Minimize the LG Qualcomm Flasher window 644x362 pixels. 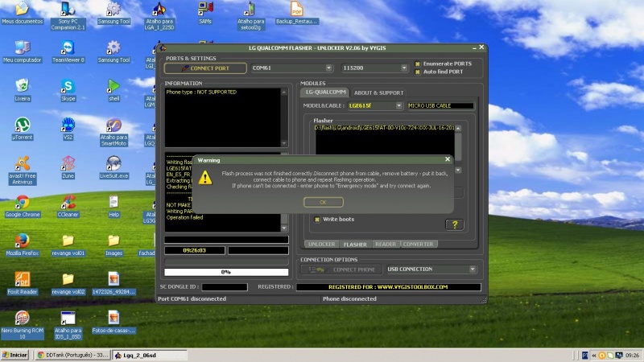coord(474,47)
